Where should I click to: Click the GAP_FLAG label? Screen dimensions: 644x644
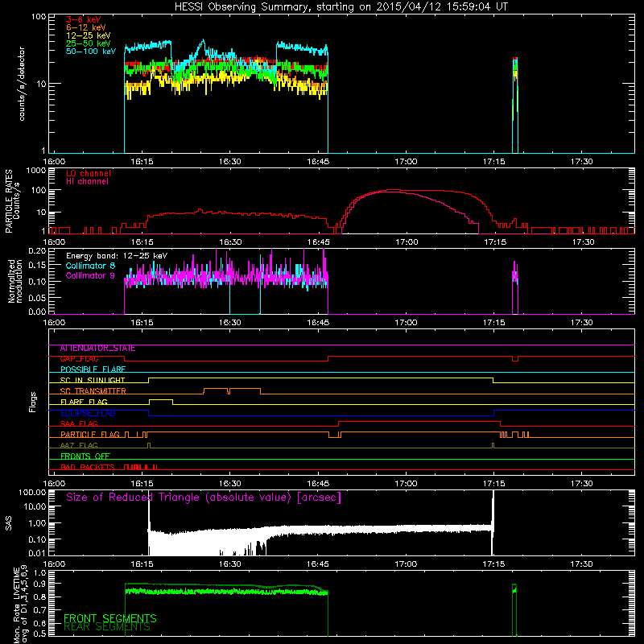point(79,358)
